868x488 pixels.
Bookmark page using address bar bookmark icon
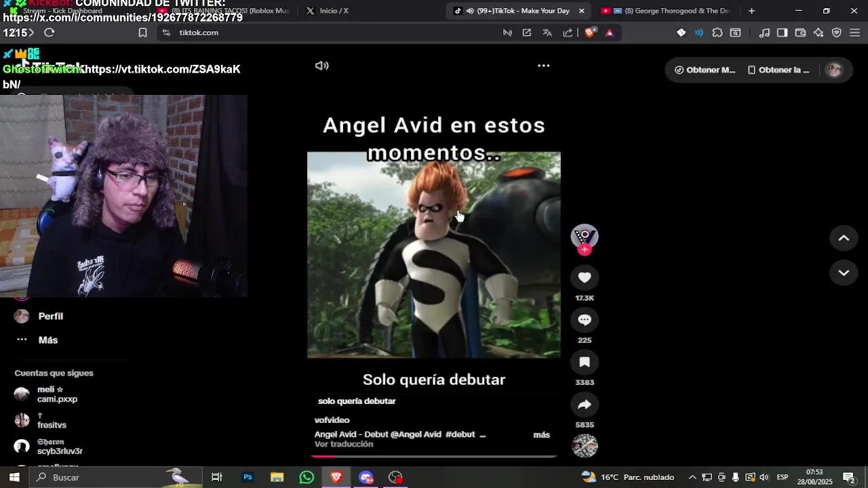tap(142, 33)
